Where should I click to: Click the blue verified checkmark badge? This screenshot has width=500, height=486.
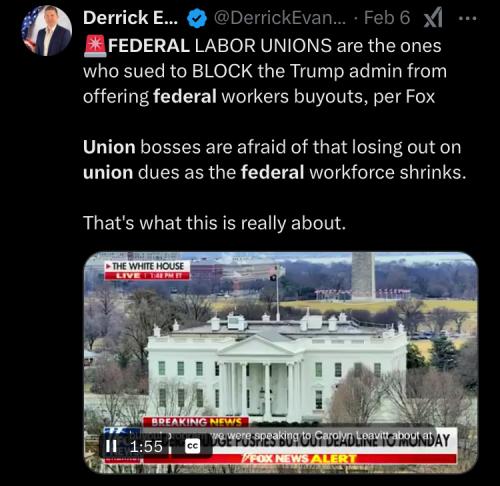click(x=197, y=18)
